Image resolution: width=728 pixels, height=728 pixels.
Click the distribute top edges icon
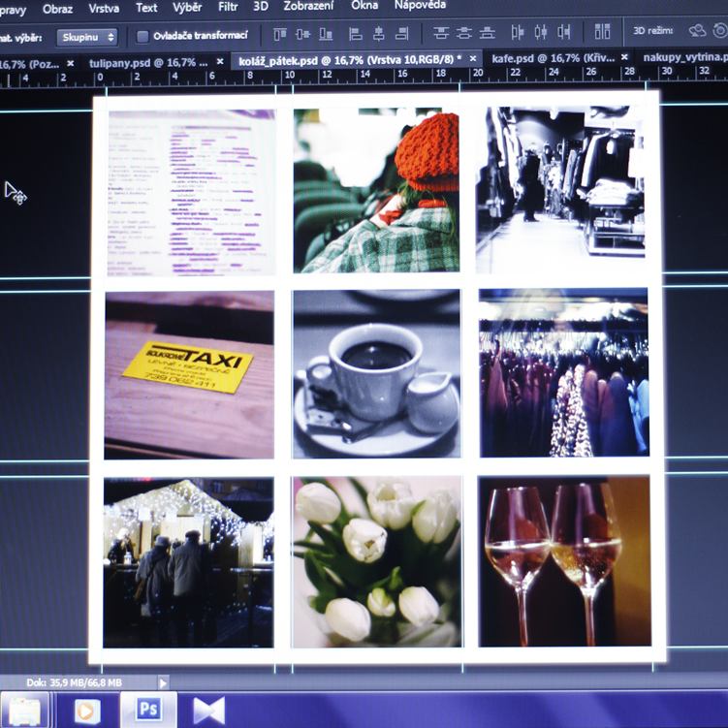pyautogui.click(x=441, y=34)
